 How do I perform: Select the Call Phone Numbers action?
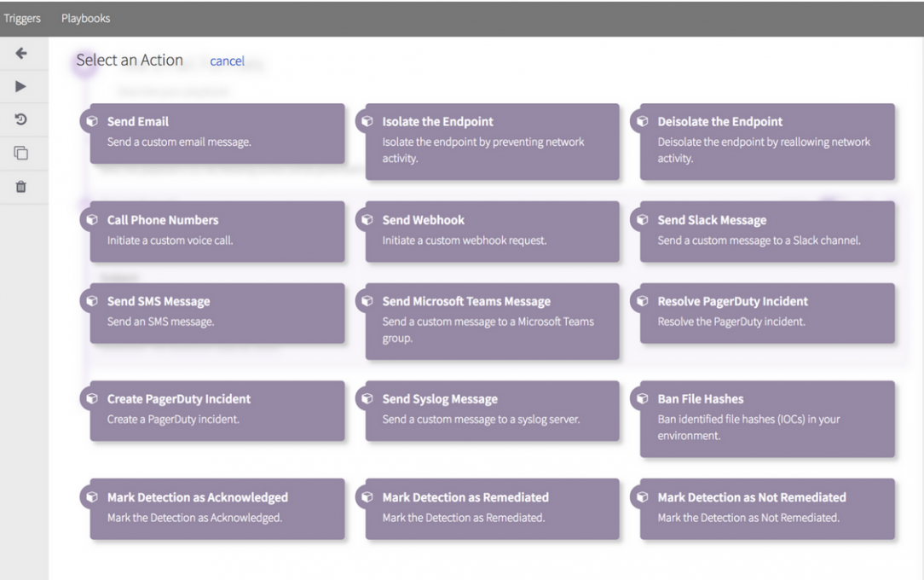pyautogui.click(x=217, y=231)
